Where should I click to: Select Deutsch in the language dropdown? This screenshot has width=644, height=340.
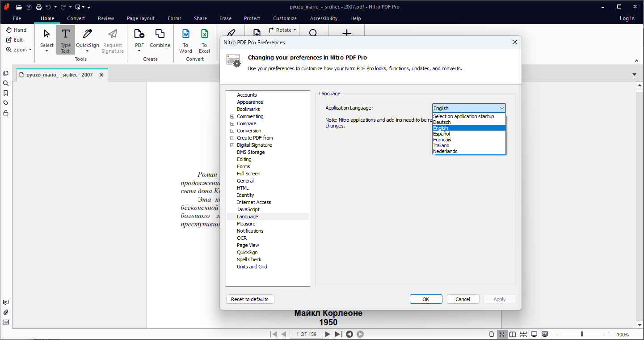pos(442,122)
